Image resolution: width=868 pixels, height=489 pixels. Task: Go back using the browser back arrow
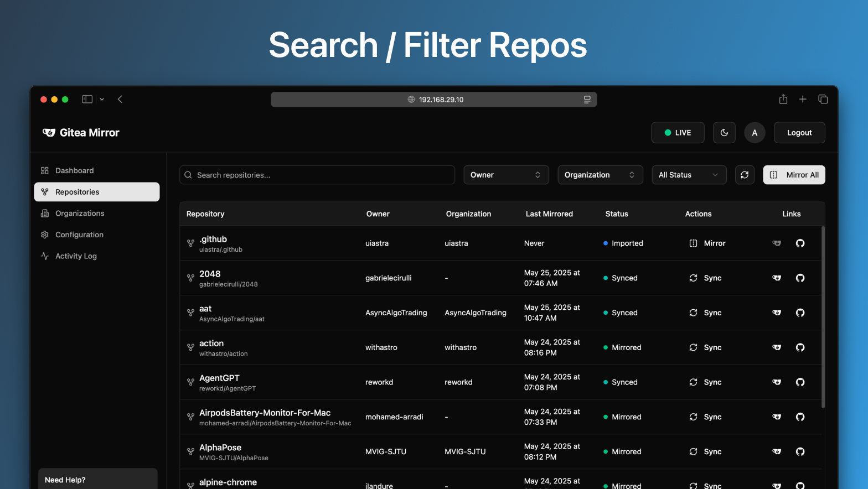pos(120,99)
